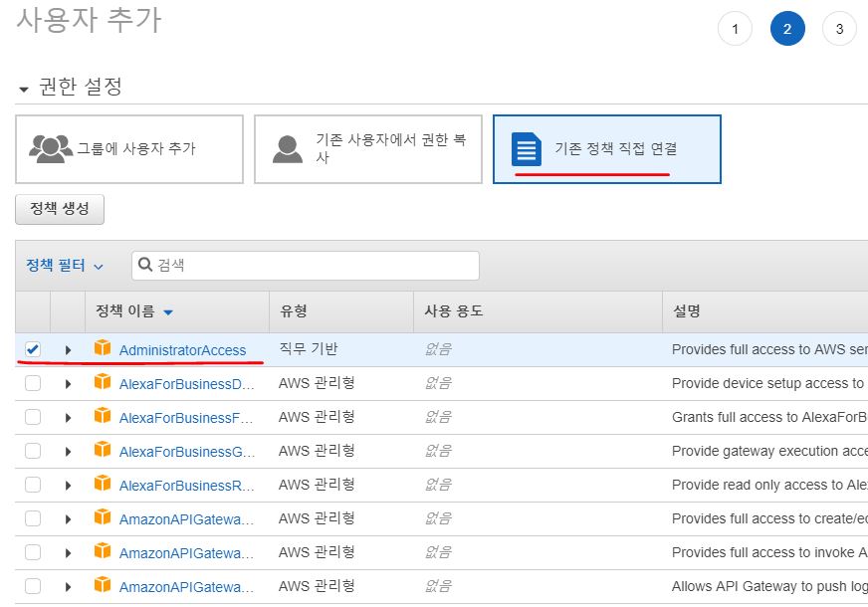
Task: Expand the AlexaForBusinessG... policy row
Action: tap(68, 452)
